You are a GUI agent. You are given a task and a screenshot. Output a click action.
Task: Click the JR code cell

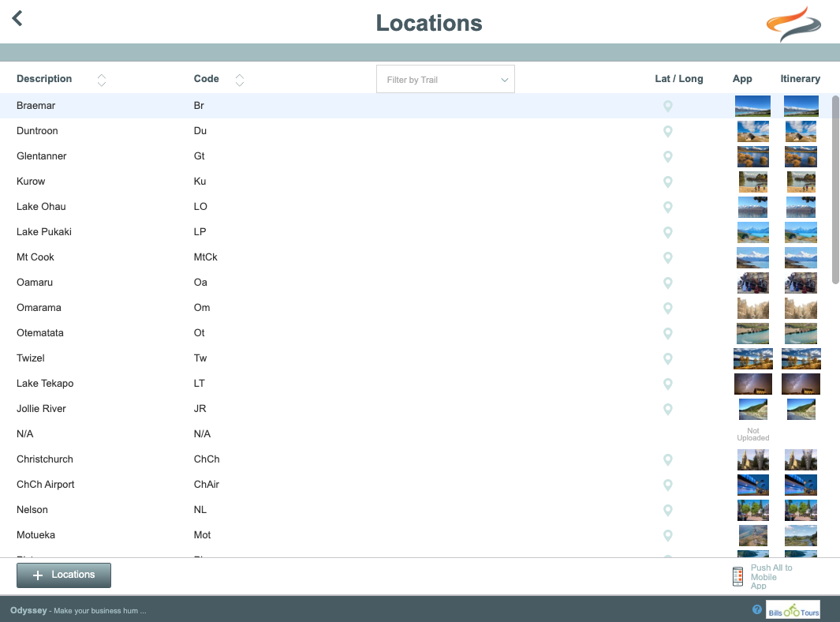(x=200, y=409)
